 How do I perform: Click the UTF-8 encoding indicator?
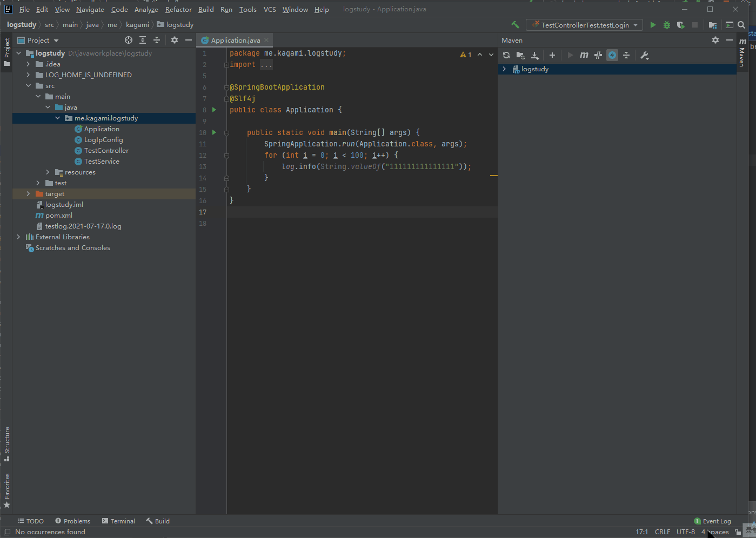(685, 532)
